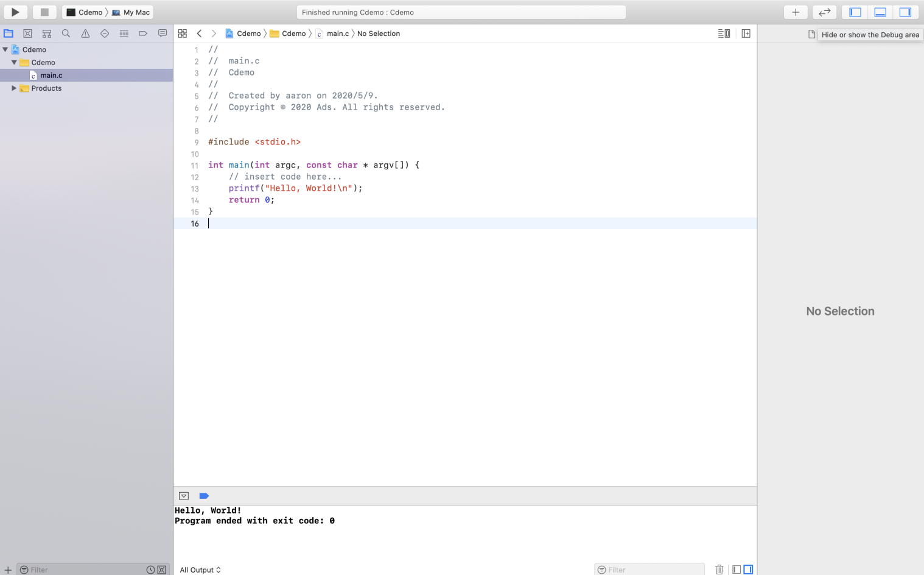
Task: Collapse the Cdemo folder group
Action: [14, 62]
